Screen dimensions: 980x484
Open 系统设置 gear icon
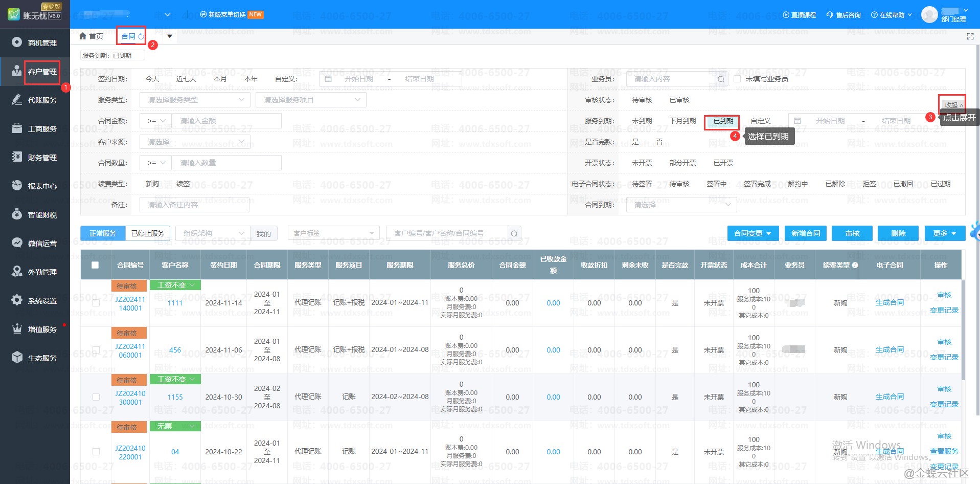(x=17, y=300)
